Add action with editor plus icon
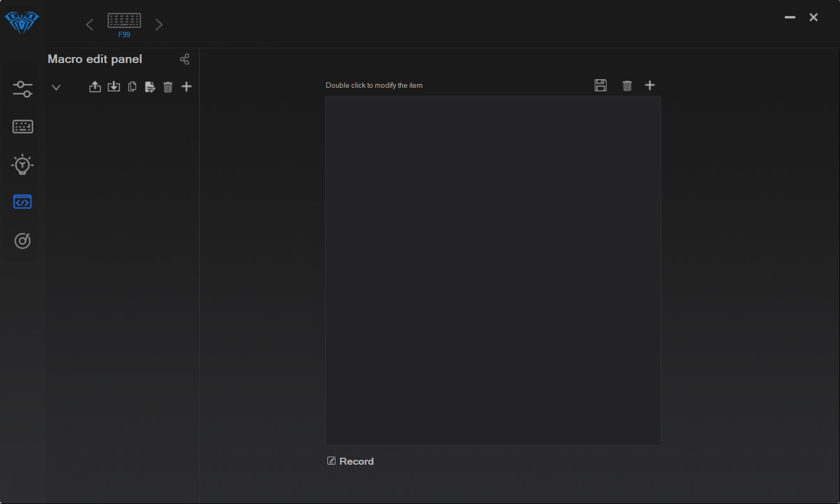The width and height of the screenshot is (840, 504). tap(650, 85)
